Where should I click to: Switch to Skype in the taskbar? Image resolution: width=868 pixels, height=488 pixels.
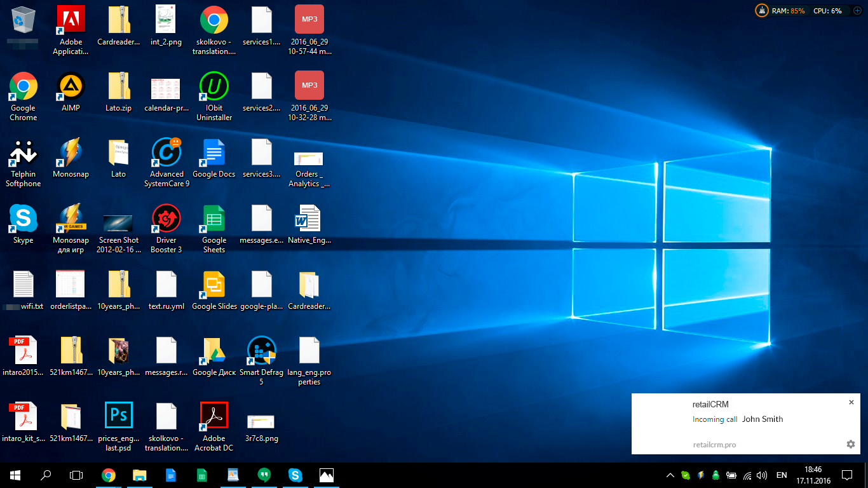[295, 475]
